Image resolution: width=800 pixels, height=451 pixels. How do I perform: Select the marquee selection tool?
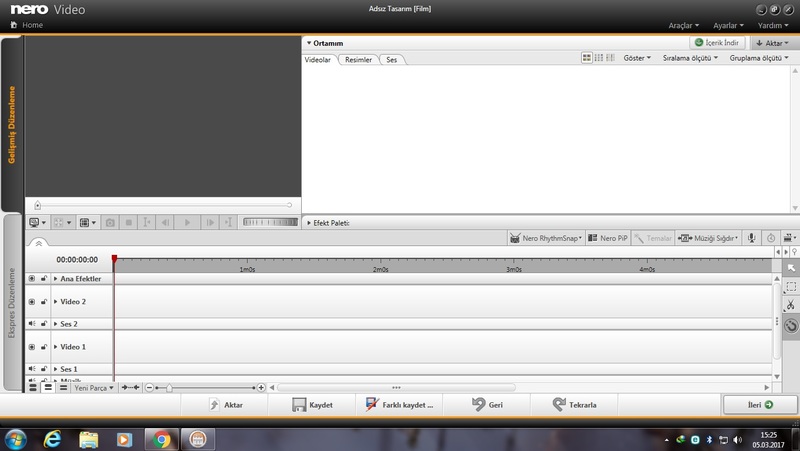[x=791, y=287]
